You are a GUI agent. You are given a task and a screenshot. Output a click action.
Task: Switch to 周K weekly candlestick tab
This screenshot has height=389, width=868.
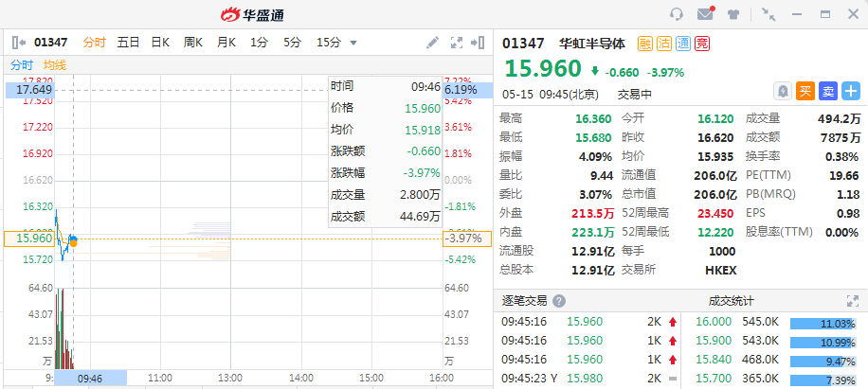click(193, 43)
